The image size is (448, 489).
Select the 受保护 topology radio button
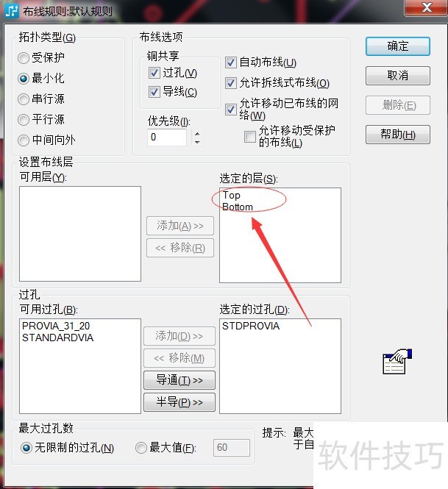pyautogui.click(x=24, y=58)
